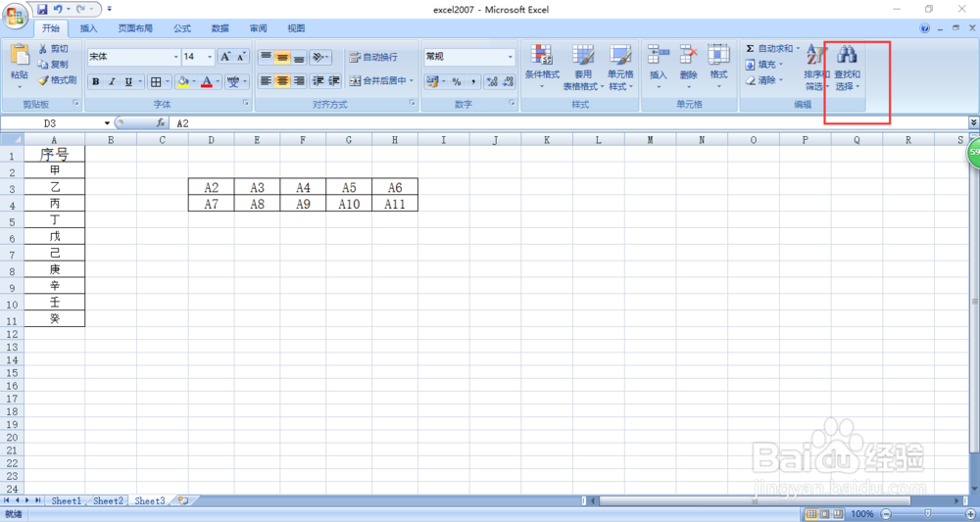Toggle italic formatting
Image resolution: width=980 pixels, height=522 pixels.
(112, 82)
